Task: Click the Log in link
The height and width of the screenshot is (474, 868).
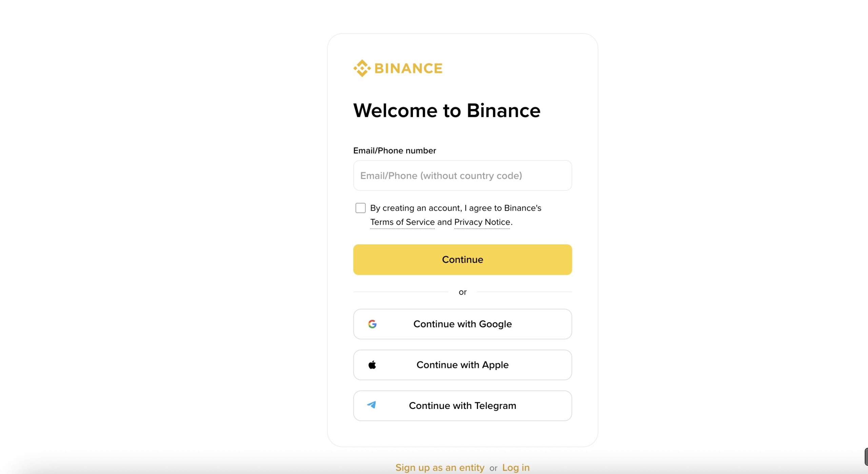Action: (x=516, y=467)
